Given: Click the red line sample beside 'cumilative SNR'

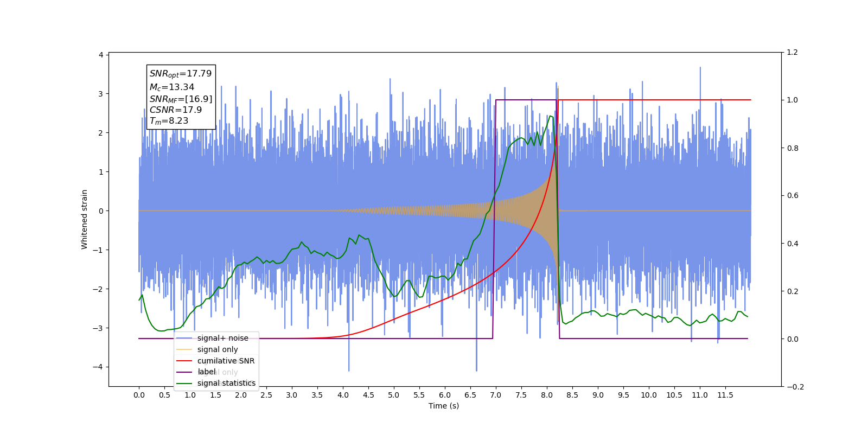Looking at the screenshot, I should 184,361.
